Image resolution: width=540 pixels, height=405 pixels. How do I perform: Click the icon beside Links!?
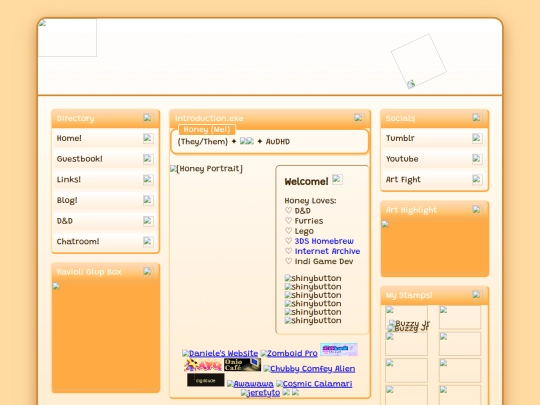[x=148, y=179]
